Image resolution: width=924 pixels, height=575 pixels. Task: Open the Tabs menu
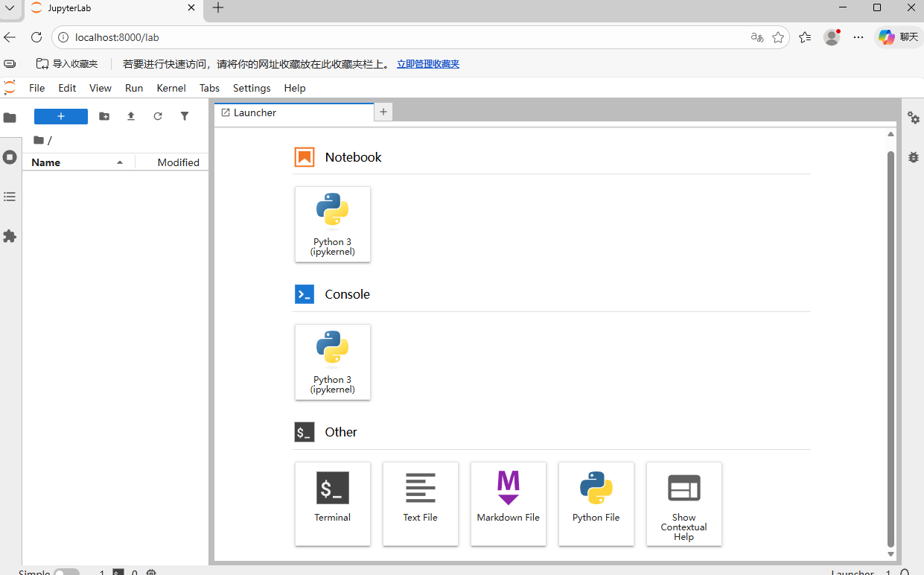tap(209, 88)
